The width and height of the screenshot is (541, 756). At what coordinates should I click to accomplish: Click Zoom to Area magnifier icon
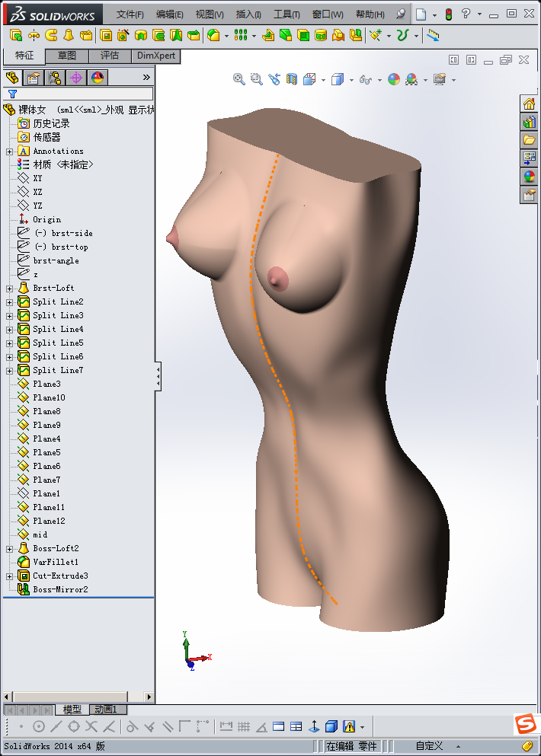(x=256, y=79)
